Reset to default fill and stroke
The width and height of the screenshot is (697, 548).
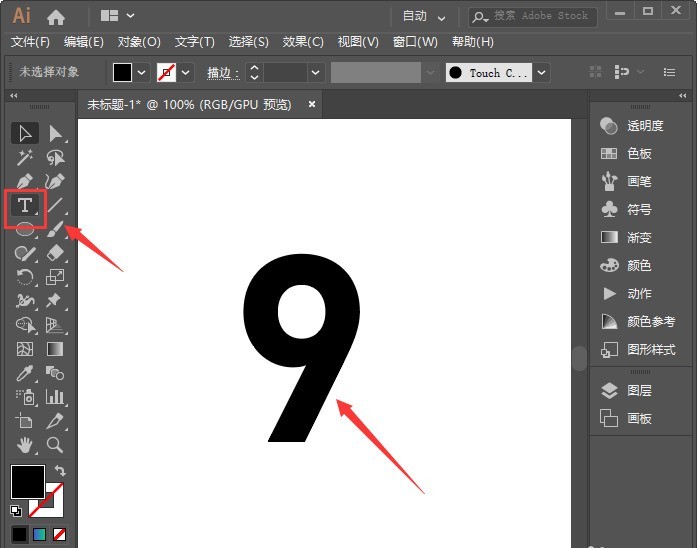[16, 509]
